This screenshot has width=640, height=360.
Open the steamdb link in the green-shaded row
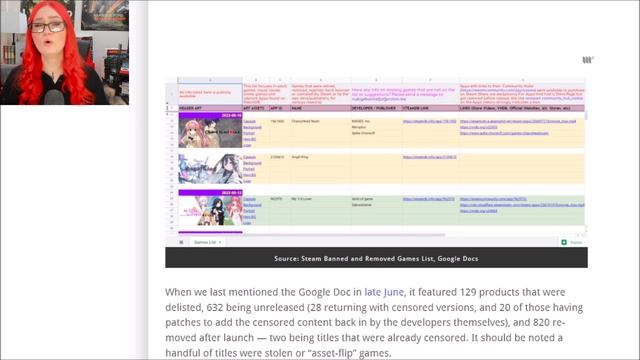[429, 199]
